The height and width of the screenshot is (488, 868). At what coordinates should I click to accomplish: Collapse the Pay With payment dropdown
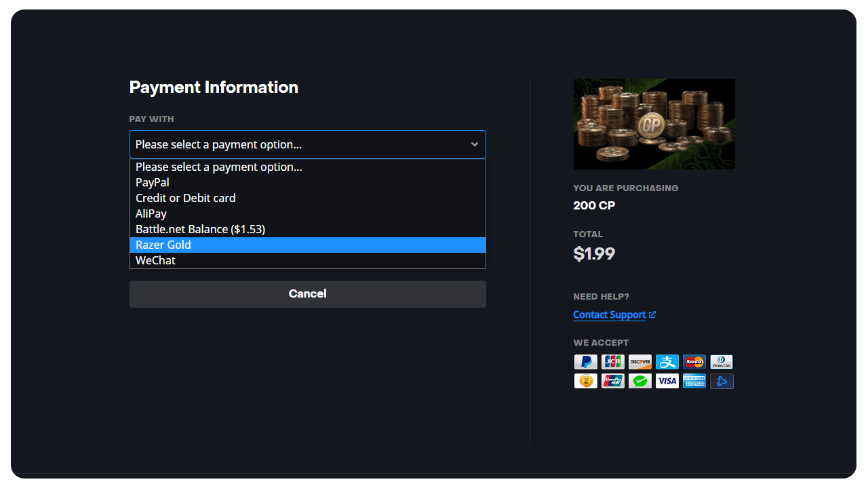click(308, 144)
